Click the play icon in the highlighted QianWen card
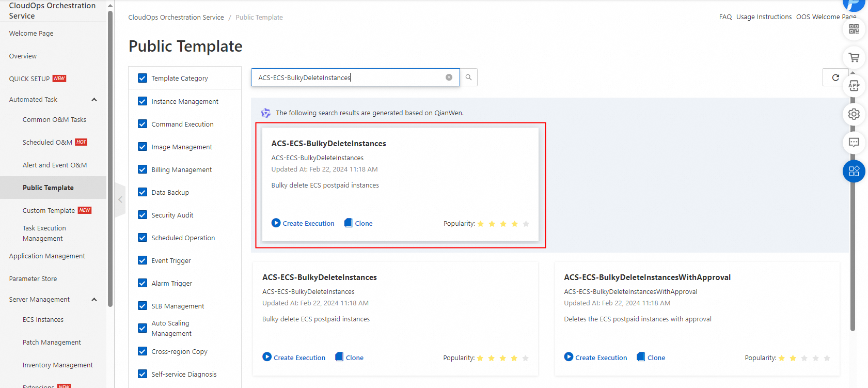Screen dimensions: 868x388 (276, 223)
